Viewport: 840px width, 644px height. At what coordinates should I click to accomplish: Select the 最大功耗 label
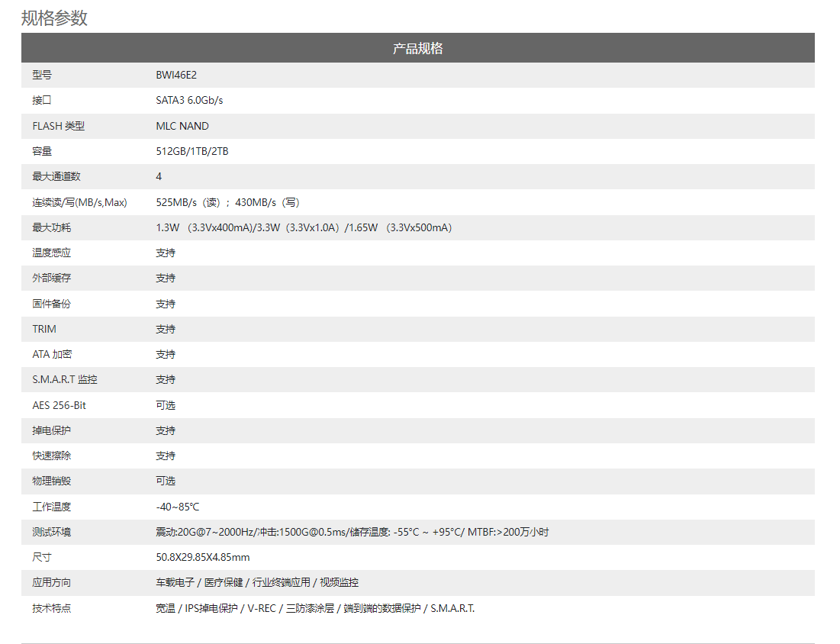(51, 227)
